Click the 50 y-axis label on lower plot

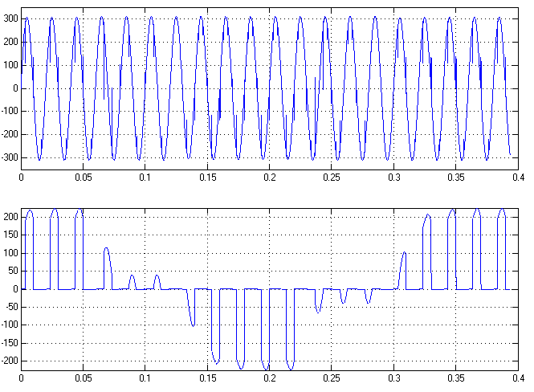pyautogui.click(x=14, y=271)
